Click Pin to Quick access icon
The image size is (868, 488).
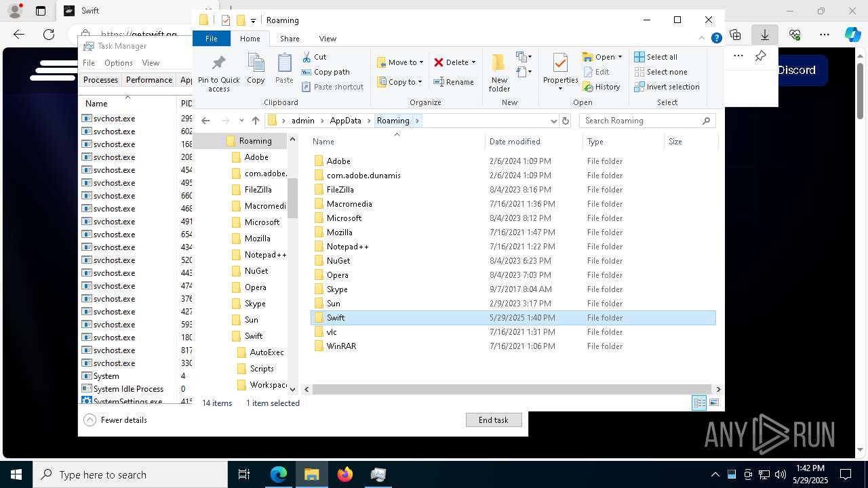[218, 73]
